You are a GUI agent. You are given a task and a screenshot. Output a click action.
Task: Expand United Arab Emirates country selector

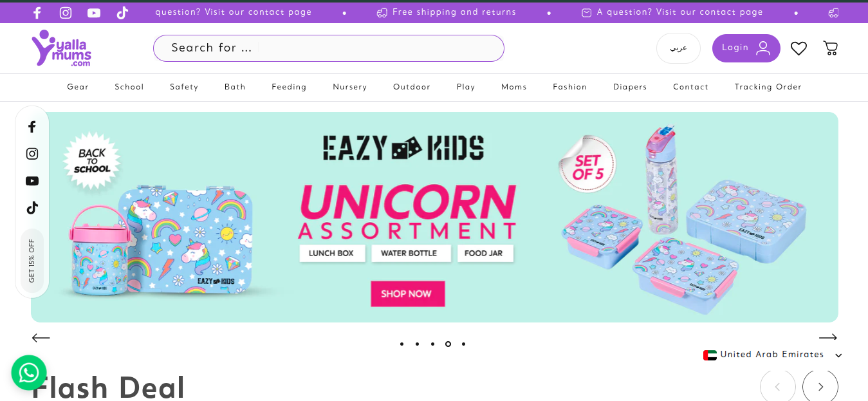click(772, 355)
